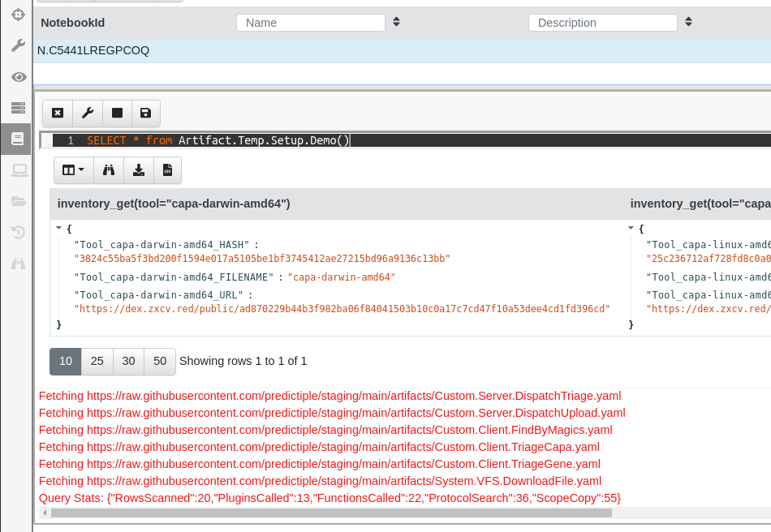Select the Notebooks book icon in sidebar
The height and width of the screenshot is (532, 771).
click(18, 139)
